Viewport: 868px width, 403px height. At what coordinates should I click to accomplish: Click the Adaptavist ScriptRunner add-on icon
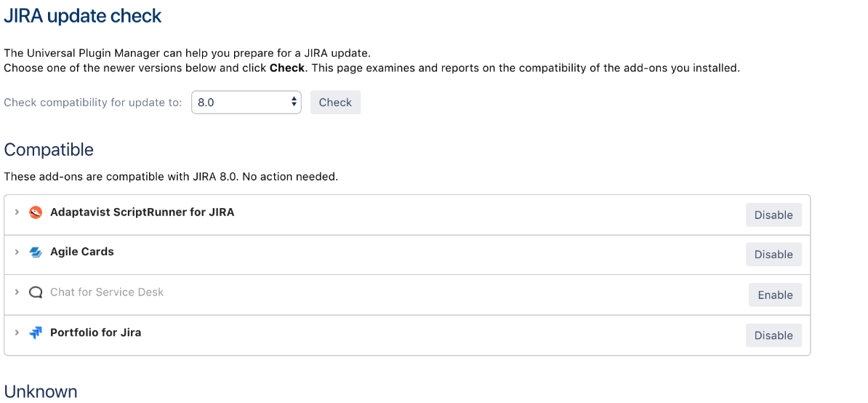pyautogui.click(x=36, y=212)
